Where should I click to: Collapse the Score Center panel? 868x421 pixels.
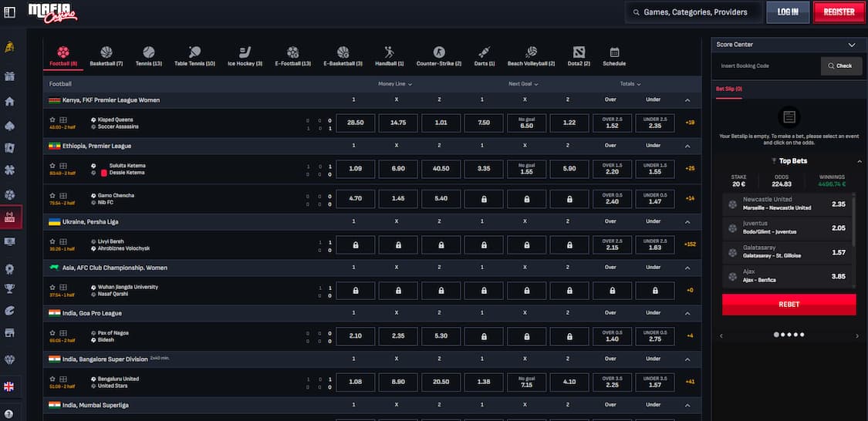point(851,44)
